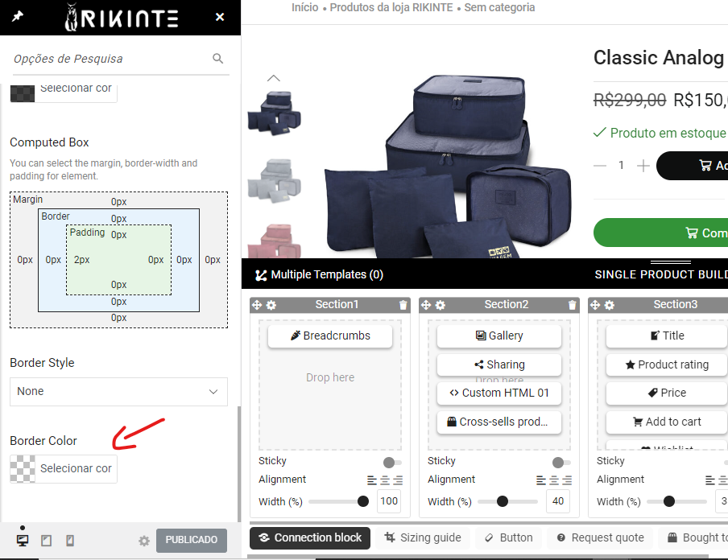Click the gallery up arrow chevron

click(x=274, y=78)
